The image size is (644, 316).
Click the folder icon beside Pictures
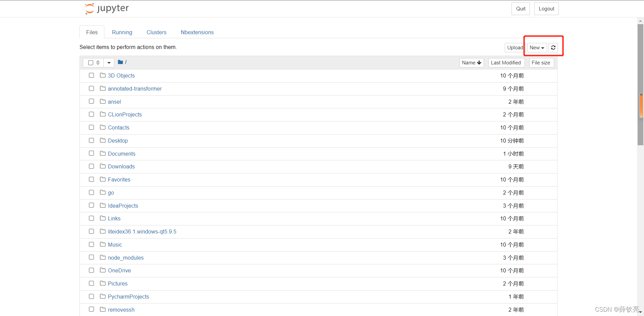[x=103, y=283]
